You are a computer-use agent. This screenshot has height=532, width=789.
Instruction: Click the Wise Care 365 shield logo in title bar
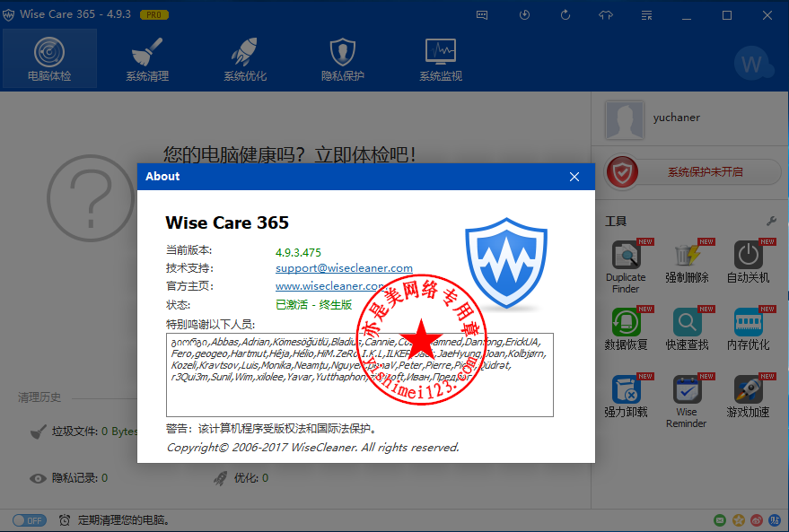pyautogui.click(x=9, y=14)
